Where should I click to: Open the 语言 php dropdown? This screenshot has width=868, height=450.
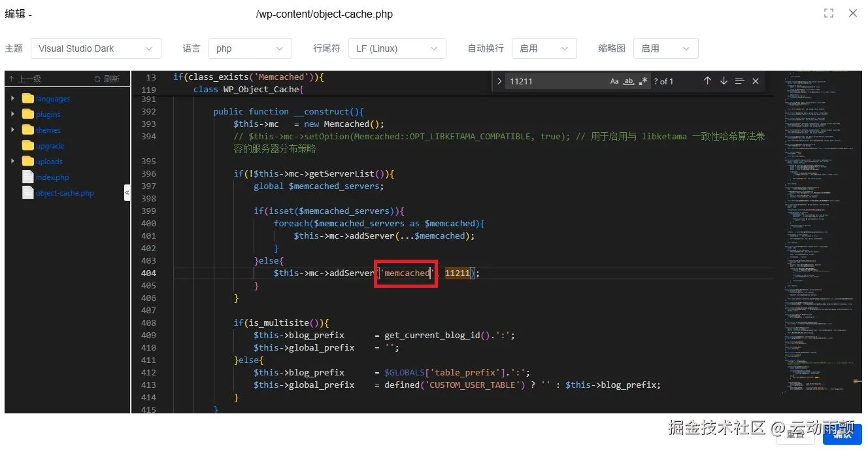250,48
